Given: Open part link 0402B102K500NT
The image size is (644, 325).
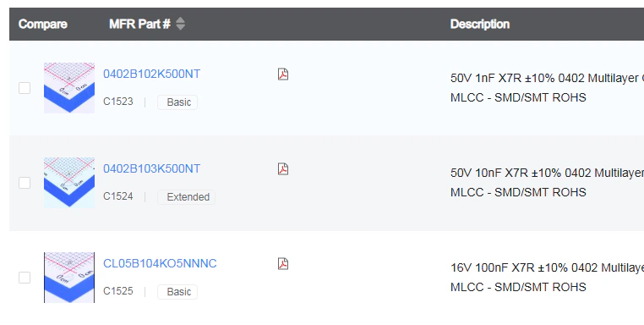Looking at the screenshot, I should tap(151, 74).
